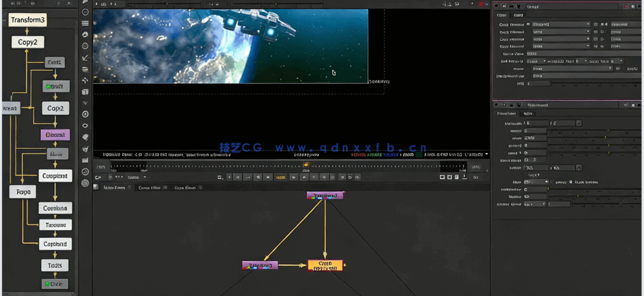Image resolution: width=644 pixels, height=296 pixels.
Task: Click the red button at viewer top-right
Action: coord(482,4)
